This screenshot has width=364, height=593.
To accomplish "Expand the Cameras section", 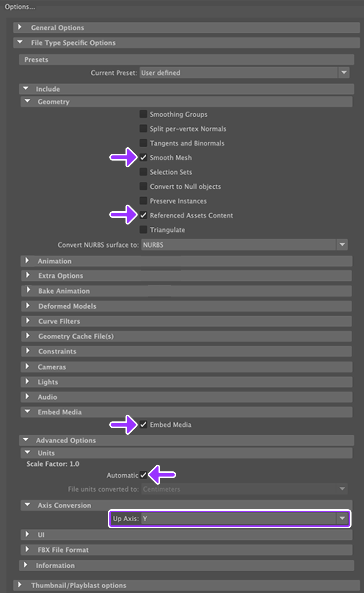I will 186,367.
